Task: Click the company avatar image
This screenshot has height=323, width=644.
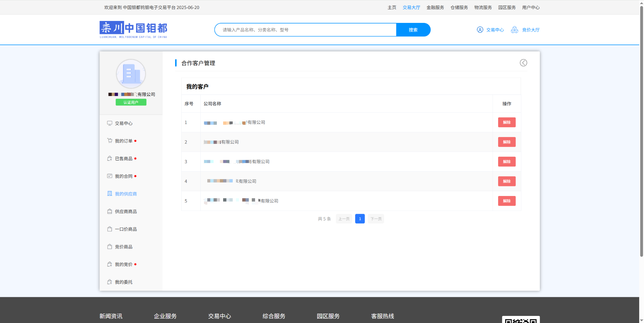Action: click(x=131, y=74)
